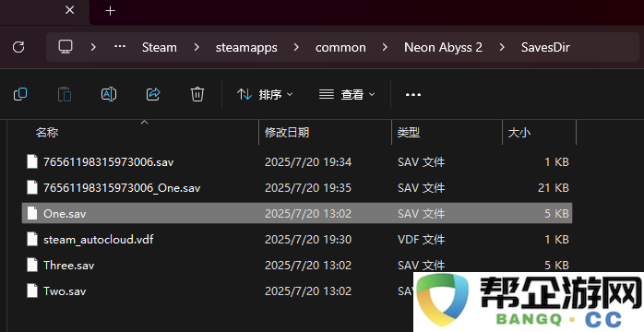Go to Neon Abyss 2 breadcrumb
Image resolution: width=644 pixels, height=332 pixels.
pos(443,48)
